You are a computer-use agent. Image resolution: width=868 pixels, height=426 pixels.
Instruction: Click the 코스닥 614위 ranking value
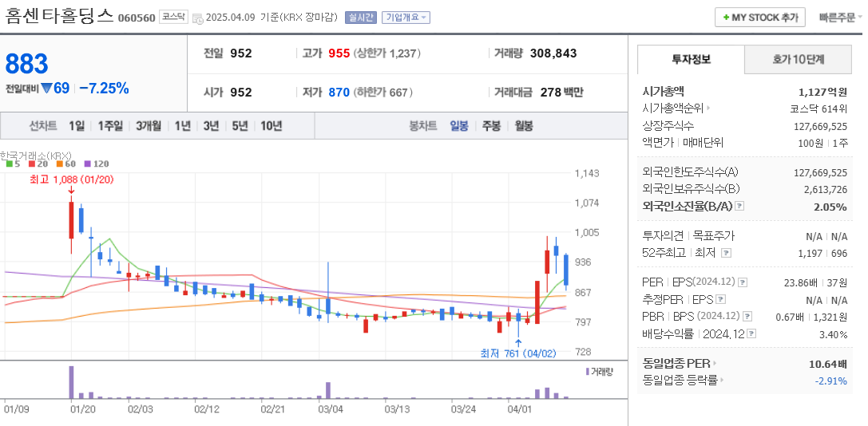pyautogui.click(x=818, y=109)
